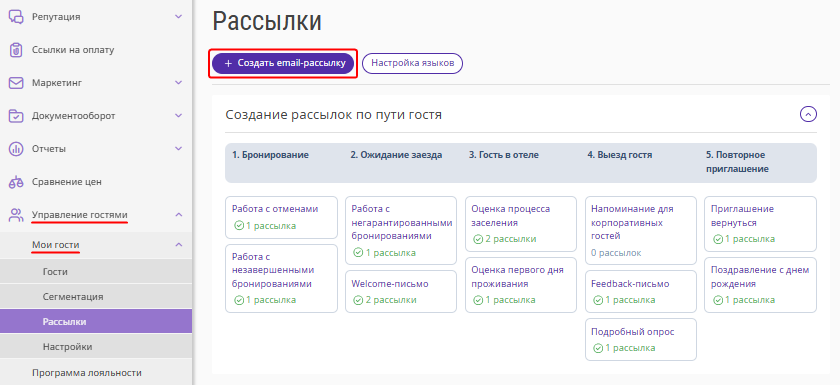Image resolution: width=840 pixels, height=385 pixels.
Task: Collapse the Мои гости submenu chevron
Action: (x=179, y=245)
